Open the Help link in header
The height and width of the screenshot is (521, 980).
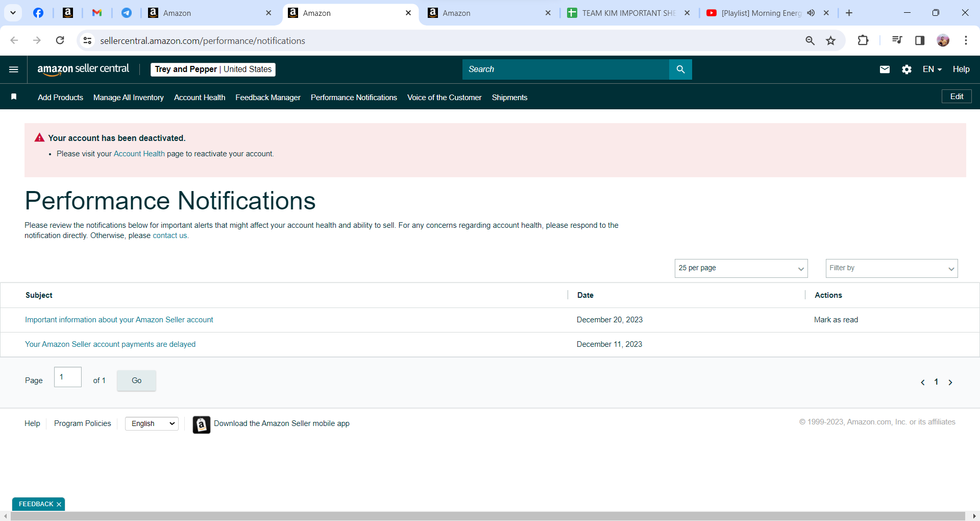961,69
